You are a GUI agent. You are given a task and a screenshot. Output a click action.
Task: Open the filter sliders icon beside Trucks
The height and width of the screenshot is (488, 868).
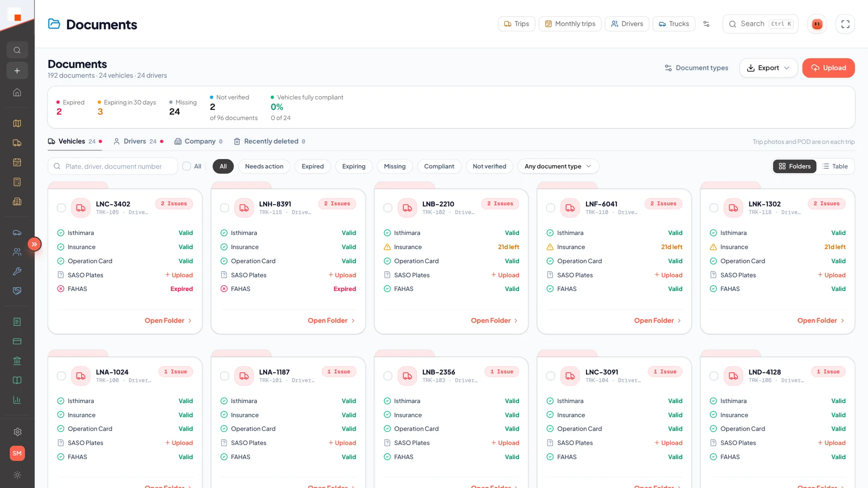(706, 24)
